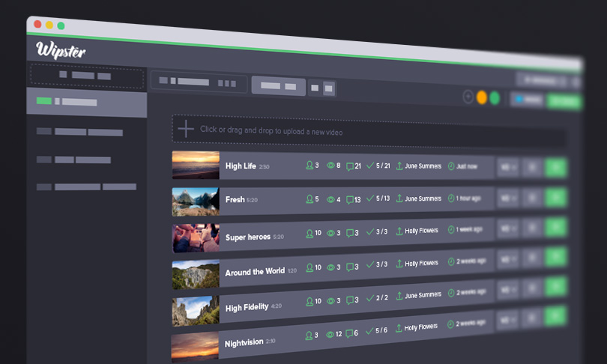This screenshot has height=364, width=607.
Task: Click the comments icon in High Fidelity row
Action: pos(349,300)
